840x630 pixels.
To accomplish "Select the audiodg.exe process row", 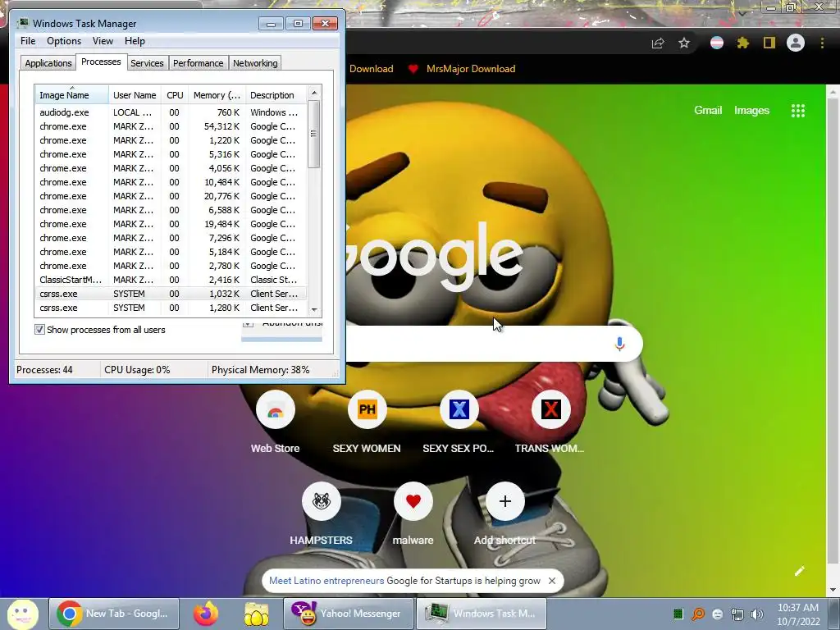I will [171, 112].
